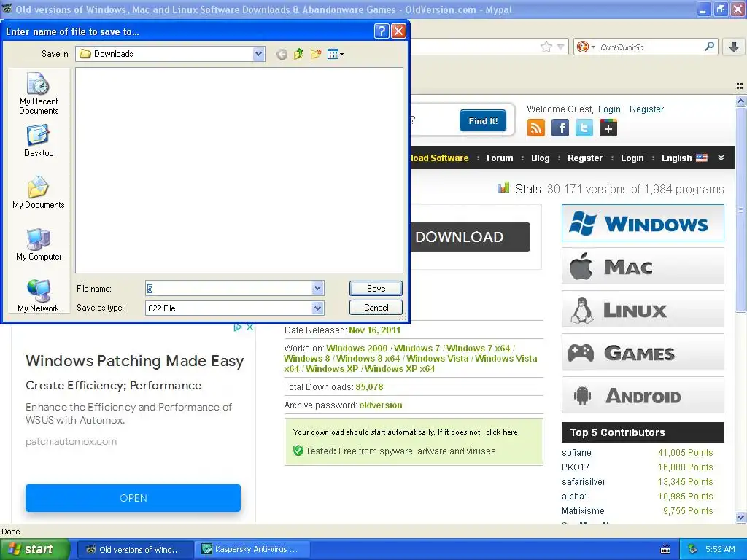Open the English language menu

[684, 158]
